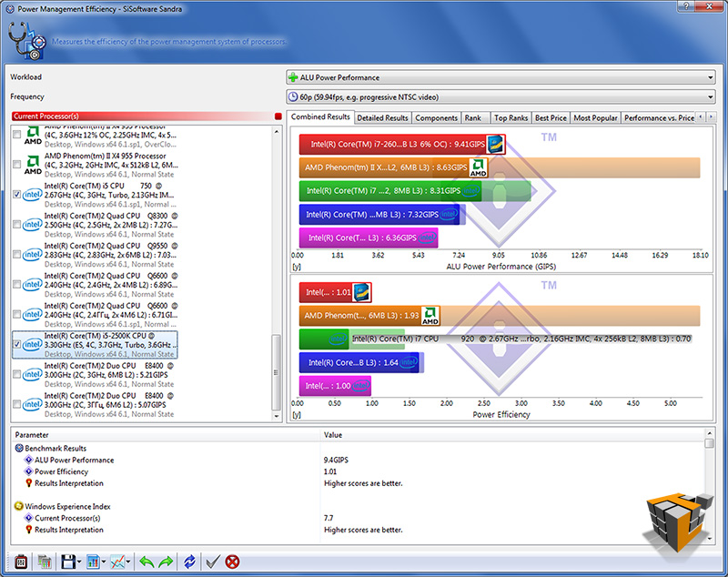The image size is (728, 577).
Task: Check the AMD Phenom II X4 955 3.2GHz checkbox
Action: 16,165
